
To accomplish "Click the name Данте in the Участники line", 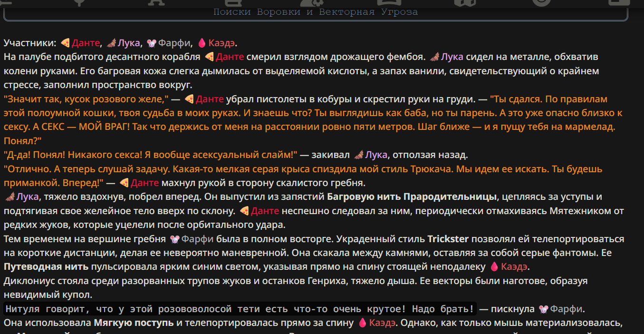I will 86,43.
